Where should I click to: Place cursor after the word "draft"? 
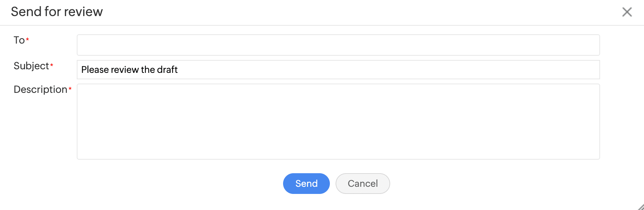pyautogui.click(x=178, y=70)
